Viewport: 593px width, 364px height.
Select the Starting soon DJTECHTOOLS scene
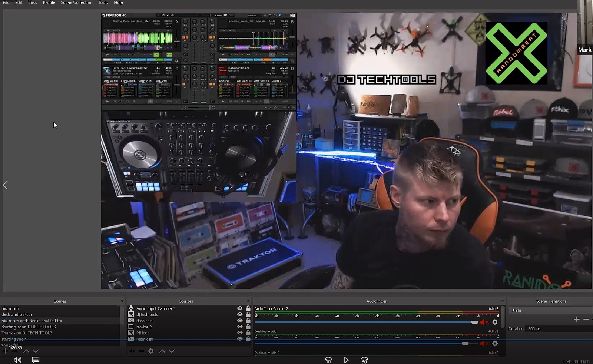point(29,327)
